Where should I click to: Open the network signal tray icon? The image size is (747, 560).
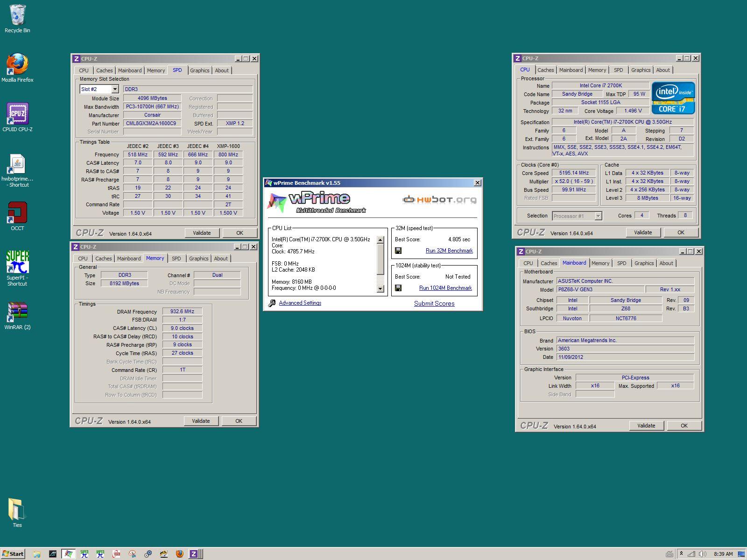pyautogui.click(x=691, y=554)
